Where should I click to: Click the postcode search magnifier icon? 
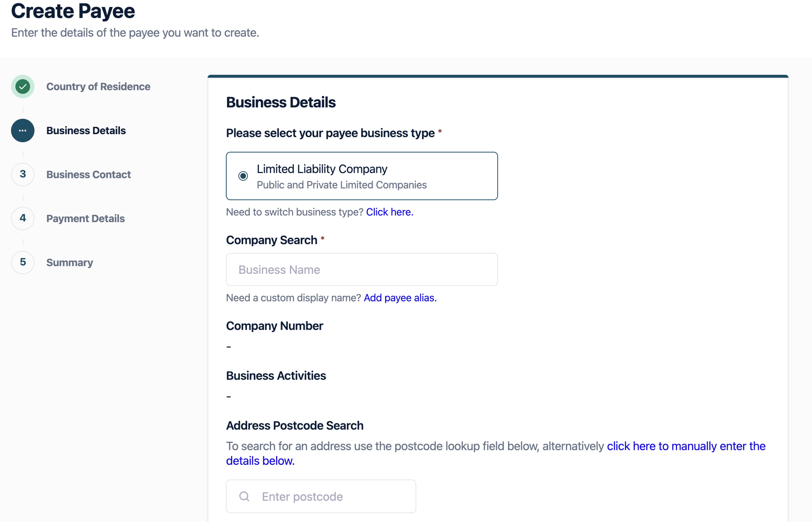pyautogui.click(x=244, y=496)
